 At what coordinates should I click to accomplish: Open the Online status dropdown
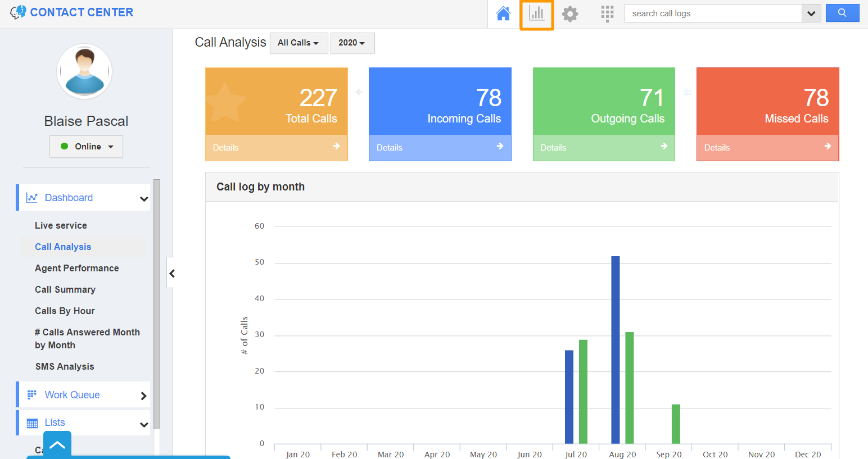pyautogui.click(x=86, y=146)
